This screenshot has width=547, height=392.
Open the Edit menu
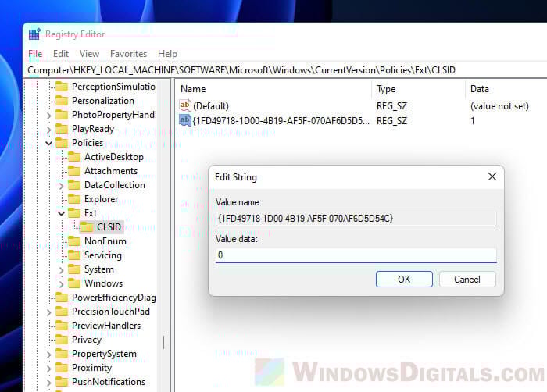click(x=61, y=54)
